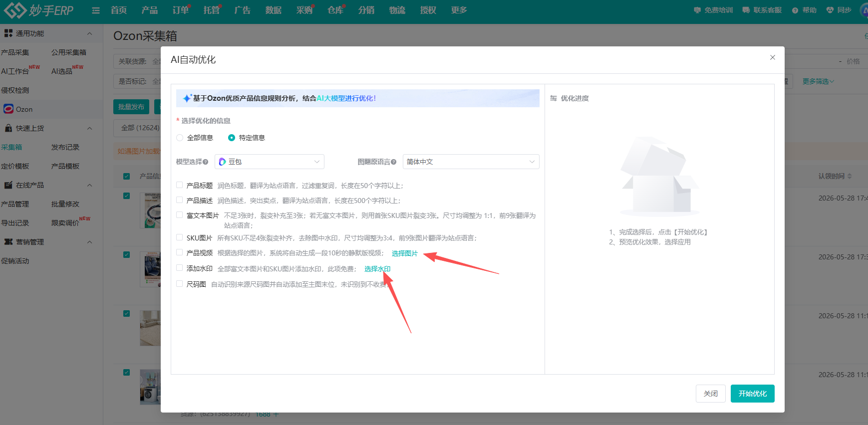Open the 订单 top menu
This screenshot has width=868, height=425.
pyautogui.click(x=181, y=10)
